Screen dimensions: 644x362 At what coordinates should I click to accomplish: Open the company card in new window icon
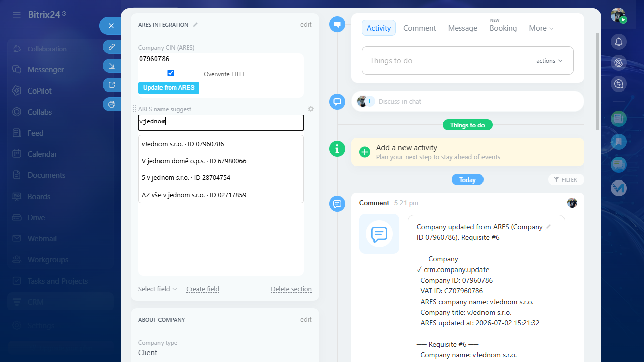[111, 85]
